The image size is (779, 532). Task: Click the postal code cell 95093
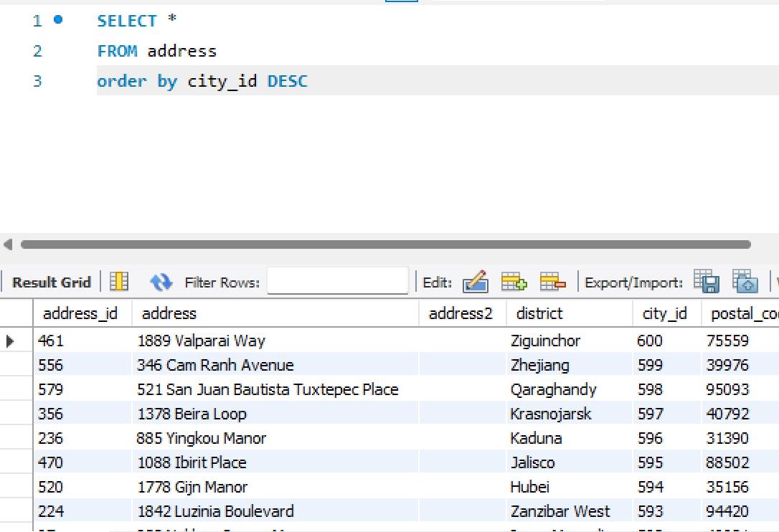[x=727, y=389]
